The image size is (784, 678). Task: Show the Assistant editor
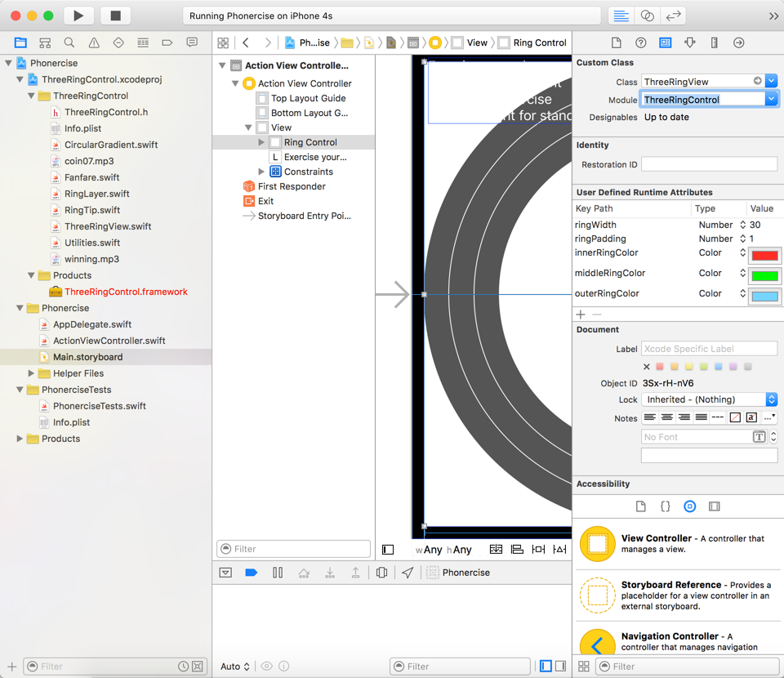tap(647, 16)
